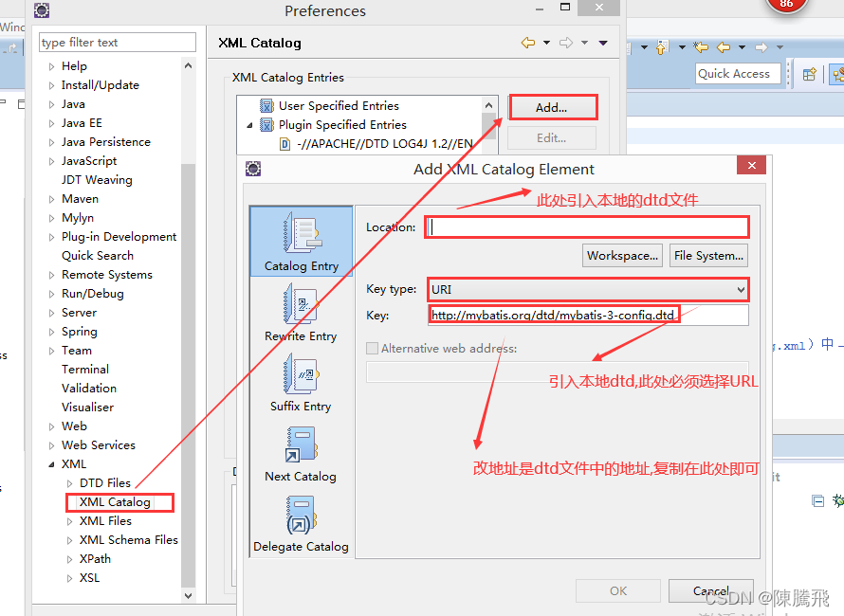Select Terminal in the preferences tree
Screen dimensions: 844x616
coord(85,369)
